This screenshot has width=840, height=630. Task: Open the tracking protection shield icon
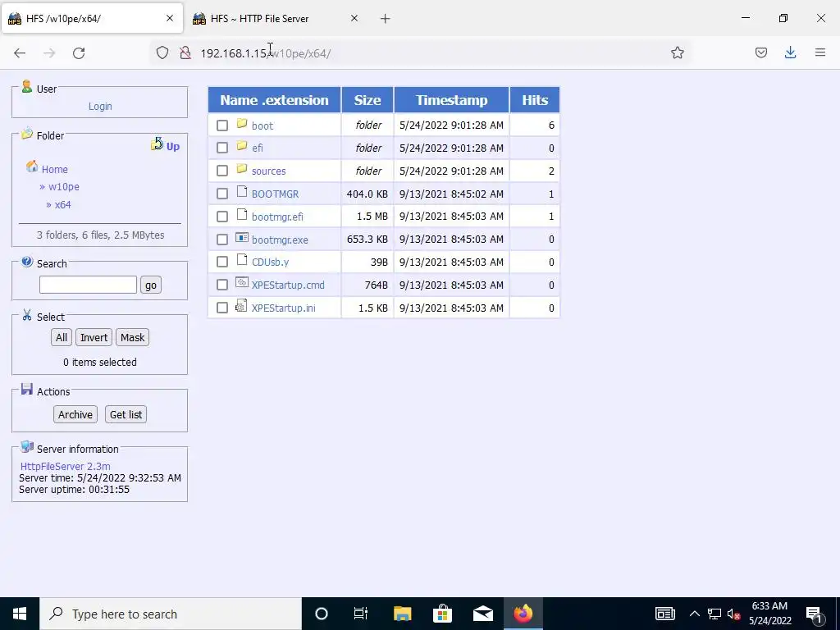162,52
